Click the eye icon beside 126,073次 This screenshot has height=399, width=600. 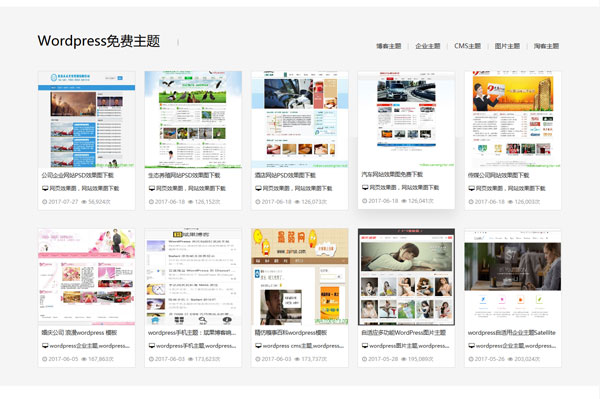pyautogui.click(x=297, y=202)
